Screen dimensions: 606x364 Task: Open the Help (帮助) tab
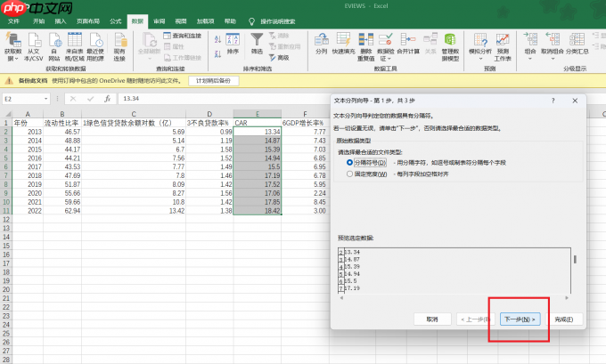pyautogui.click(x=230, y=21)
